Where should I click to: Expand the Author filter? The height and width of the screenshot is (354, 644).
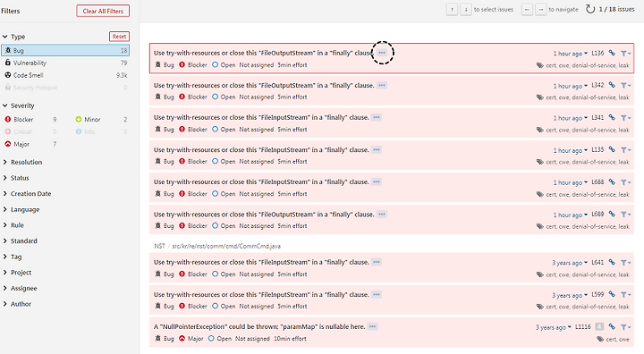17,304
